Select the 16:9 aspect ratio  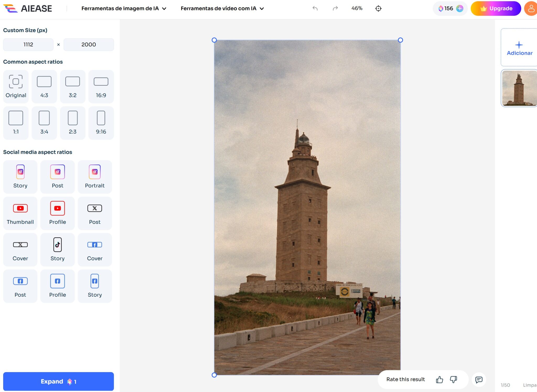point(101,86)
